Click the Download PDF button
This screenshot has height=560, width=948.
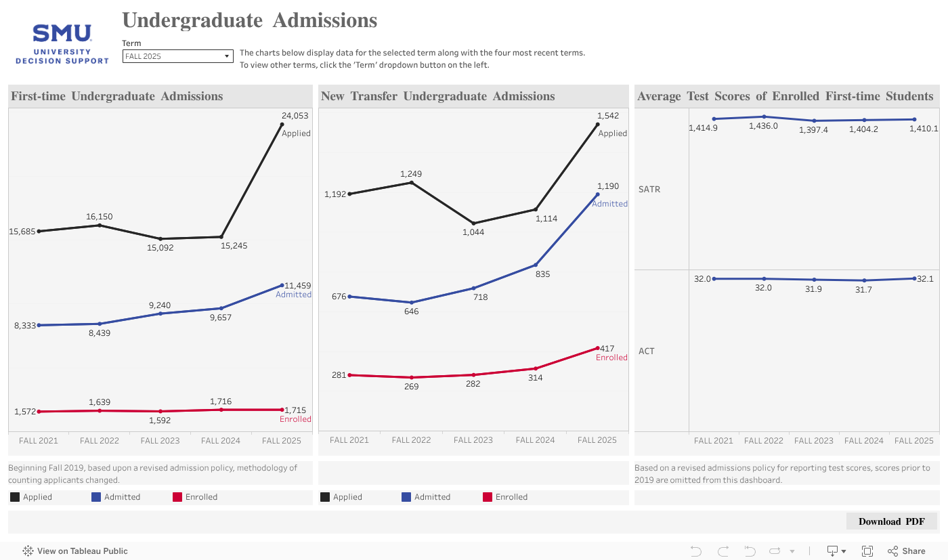click(892, 521)
